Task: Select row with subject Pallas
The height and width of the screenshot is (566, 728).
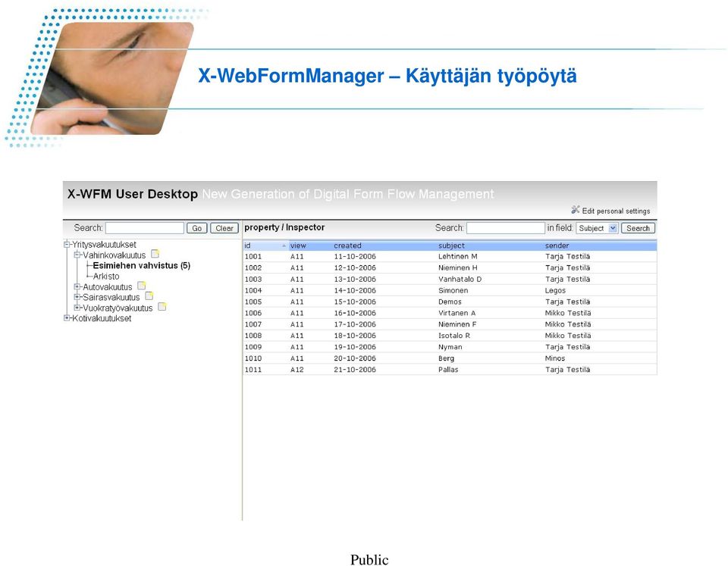Action: 450,370
